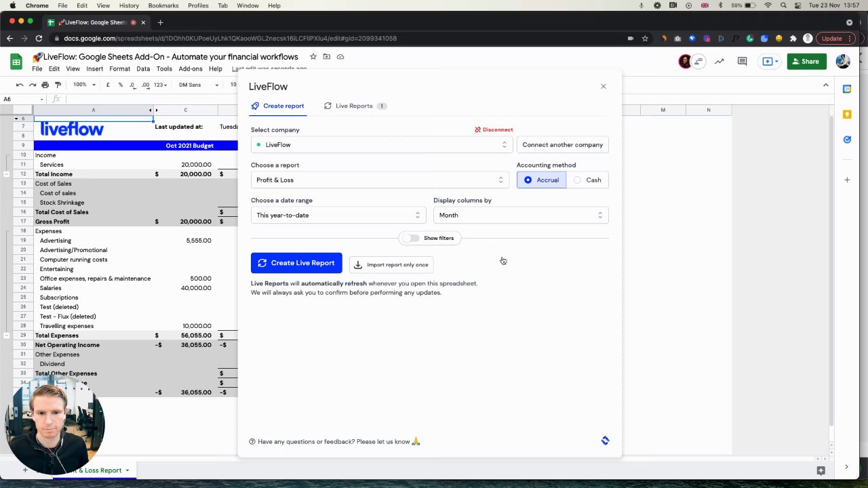This screenshot has height=488, width=868.
Task: Click Connect another company button
Action: coord(562,144)
